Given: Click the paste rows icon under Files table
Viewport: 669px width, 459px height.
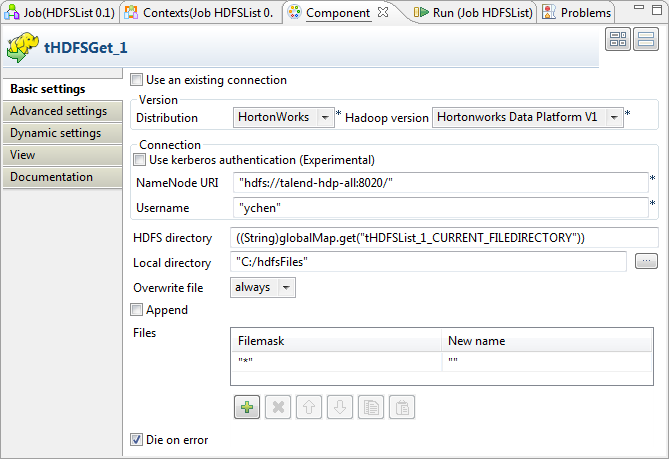Looking at the screenshot, I should click(403, 407).
